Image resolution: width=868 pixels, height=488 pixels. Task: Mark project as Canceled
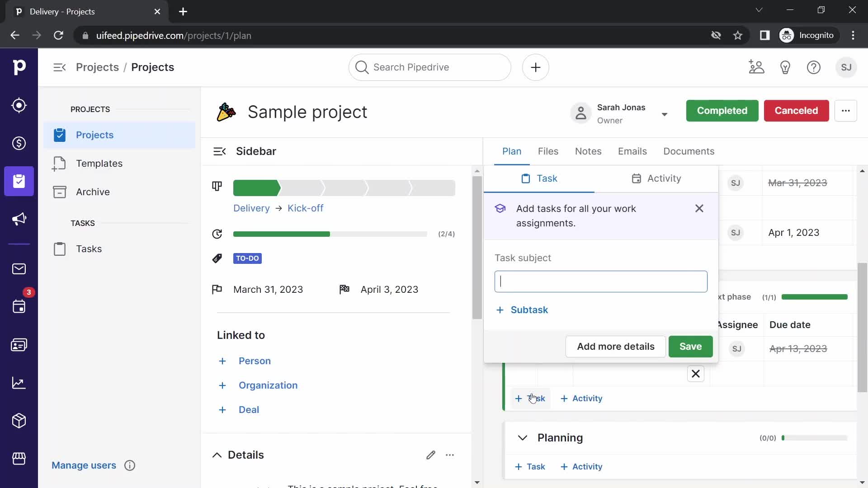click(796, 111)
